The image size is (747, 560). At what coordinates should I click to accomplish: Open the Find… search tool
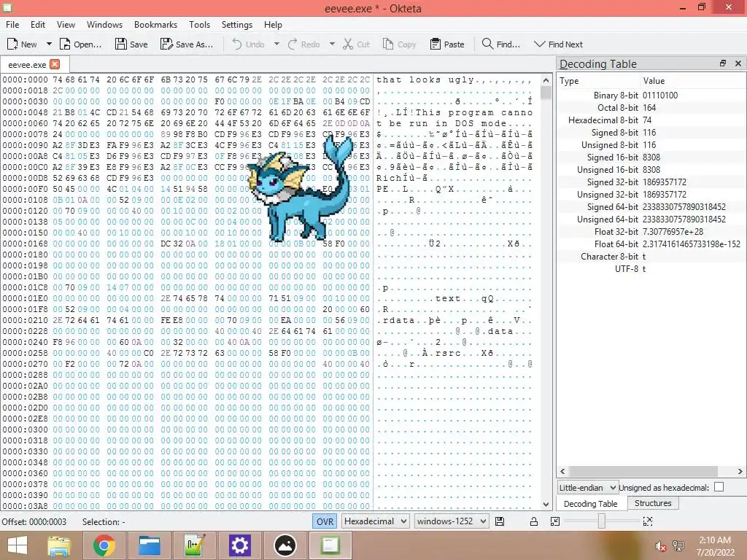(500, 44)
